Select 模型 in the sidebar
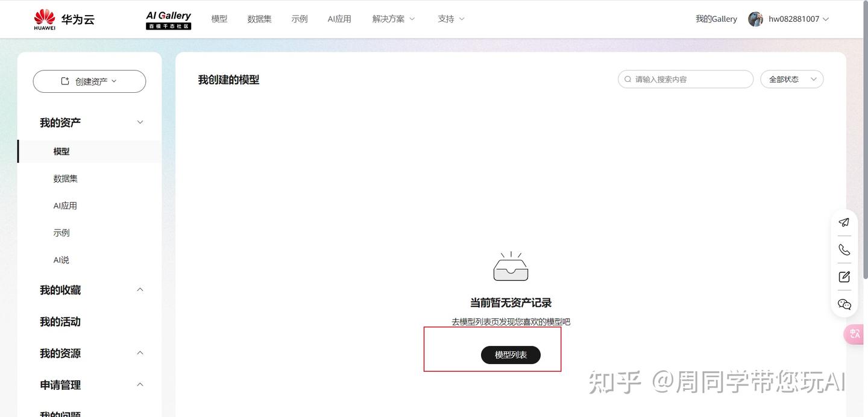 (89, 151)
